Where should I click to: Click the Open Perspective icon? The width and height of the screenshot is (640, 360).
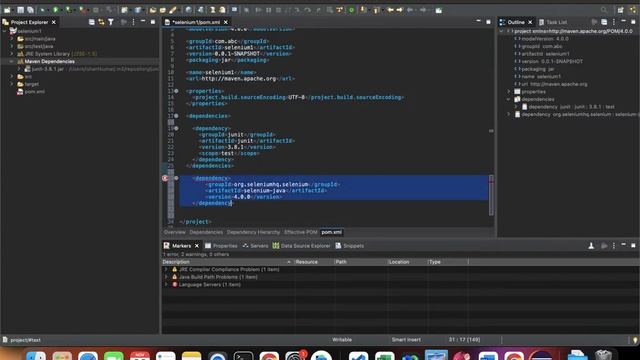(620, 10)
